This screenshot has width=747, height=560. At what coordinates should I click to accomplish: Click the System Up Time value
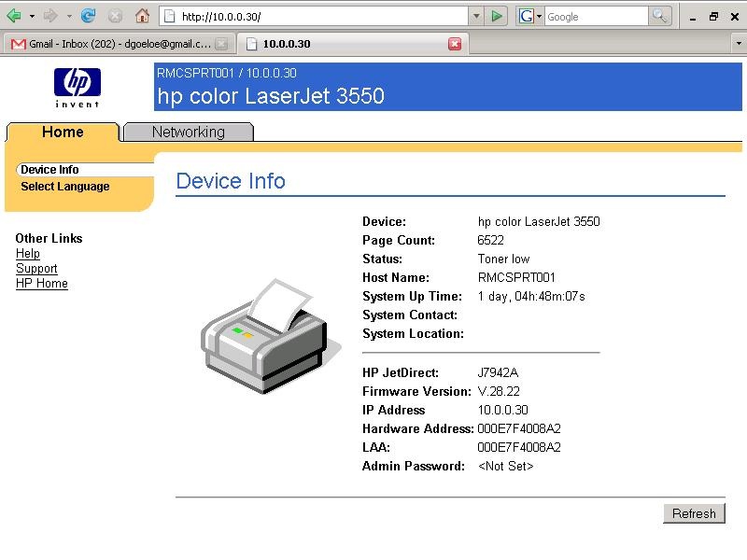click(x=531, y=296)
